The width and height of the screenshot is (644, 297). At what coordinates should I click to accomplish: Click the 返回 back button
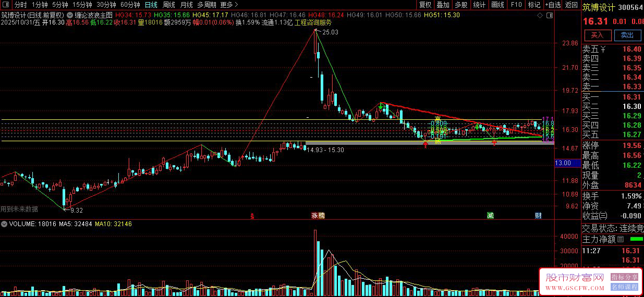[571, 5]
